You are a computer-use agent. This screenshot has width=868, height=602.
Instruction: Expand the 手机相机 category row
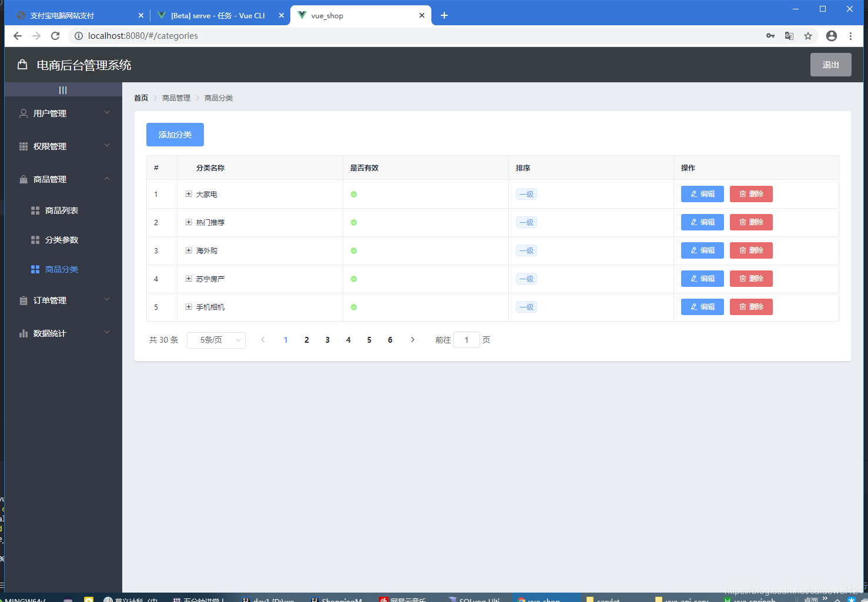coord(189,307)
